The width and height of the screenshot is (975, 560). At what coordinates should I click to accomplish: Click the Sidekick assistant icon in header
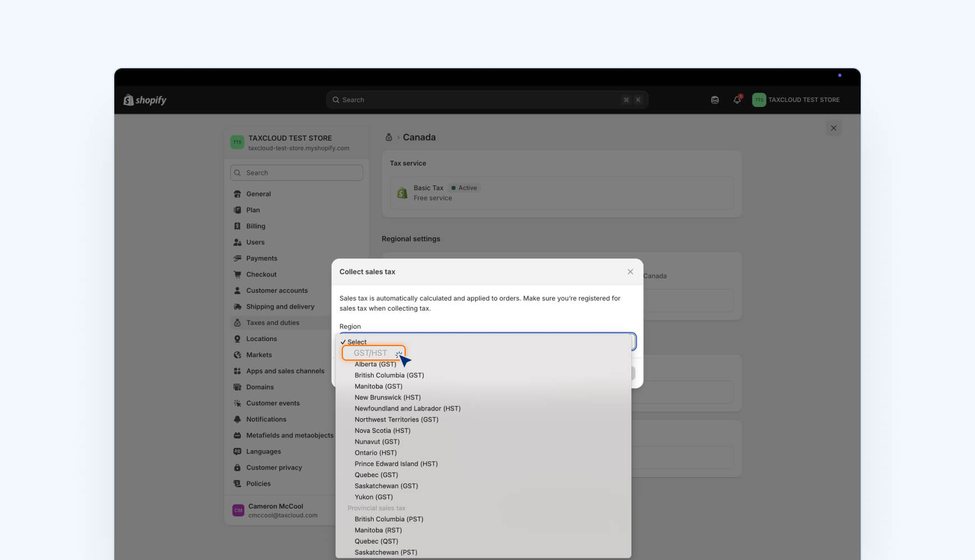click(x=714, y=100)
